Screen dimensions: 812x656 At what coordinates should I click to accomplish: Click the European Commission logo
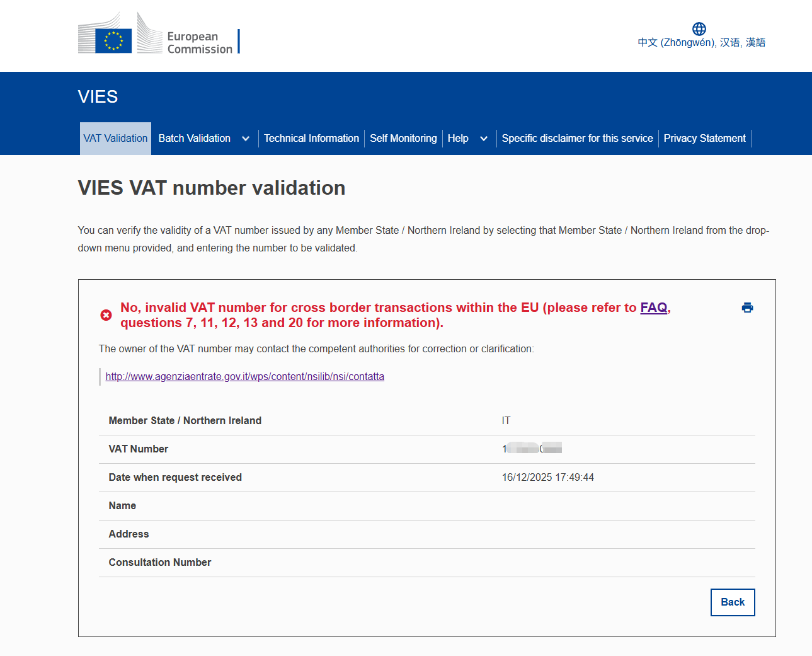(x=157, y=35)
